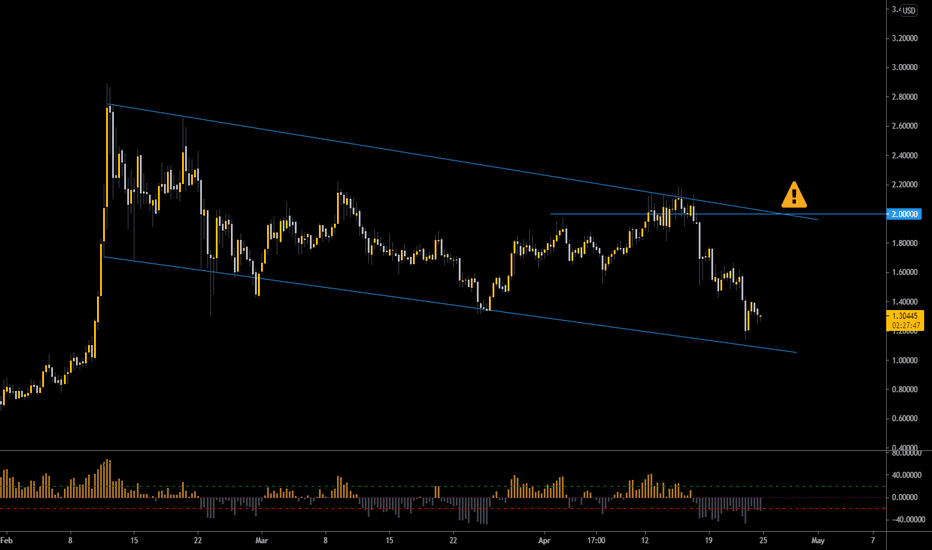
Task: Click the 12 date label on time axis
Action: pos(645,540)
